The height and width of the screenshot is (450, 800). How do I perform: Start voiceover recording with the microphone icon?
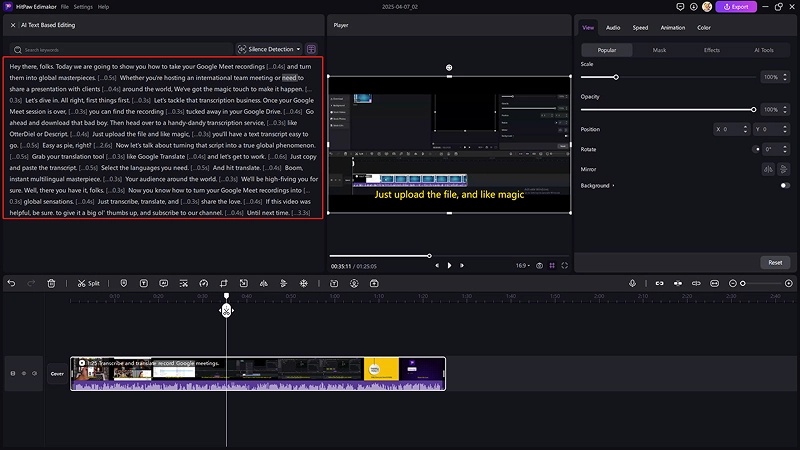(633, 283)
